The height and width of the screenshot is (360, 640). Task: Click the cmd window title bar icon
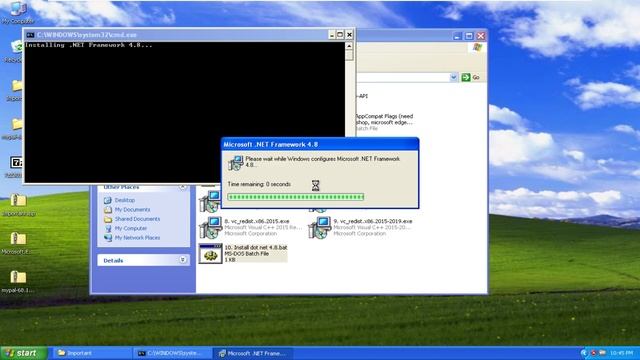30,35
